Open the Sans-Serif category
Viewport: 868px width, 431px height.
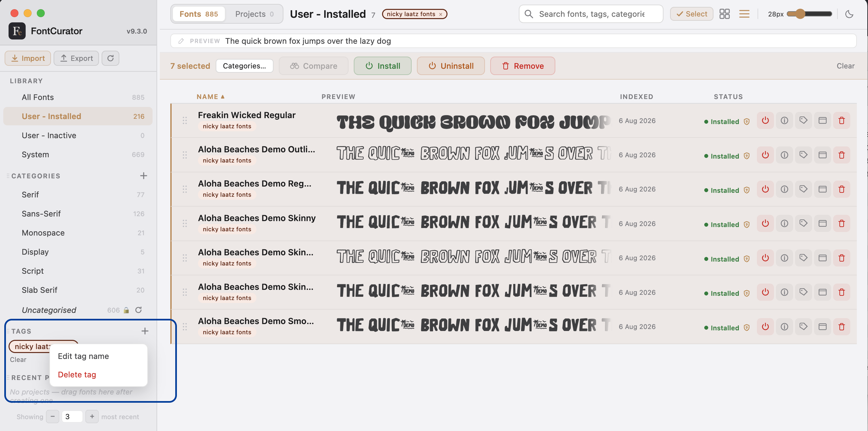78,214
